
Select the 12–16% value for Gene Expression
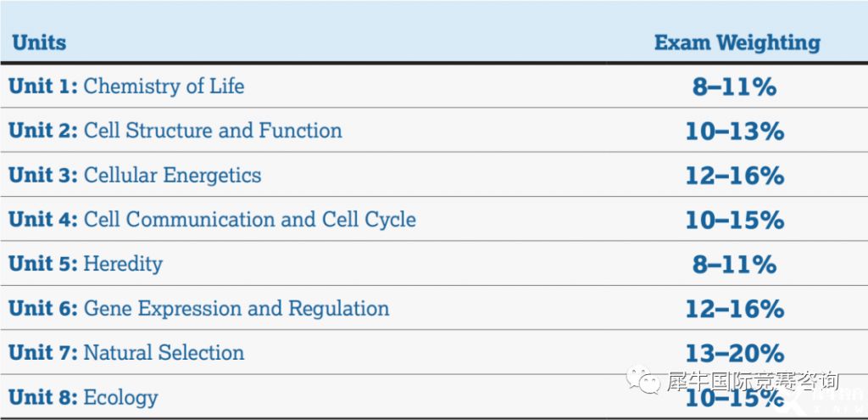coord(735,309)
